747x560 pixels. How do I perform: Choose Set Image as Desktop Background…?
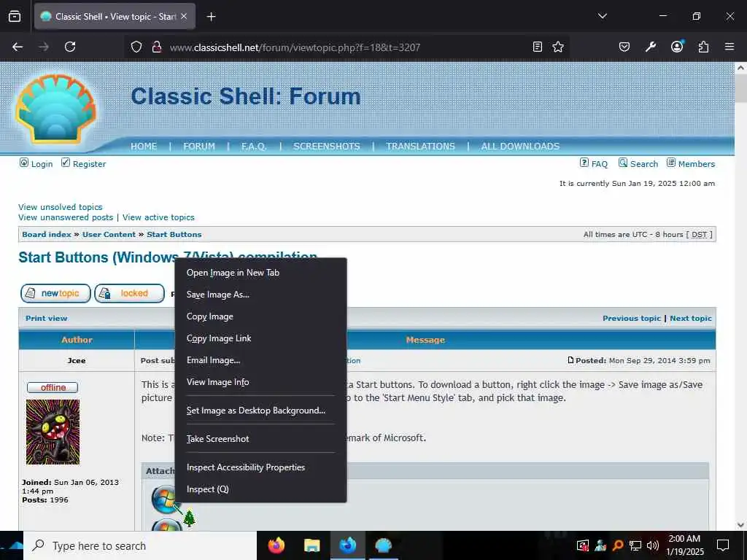260,411
